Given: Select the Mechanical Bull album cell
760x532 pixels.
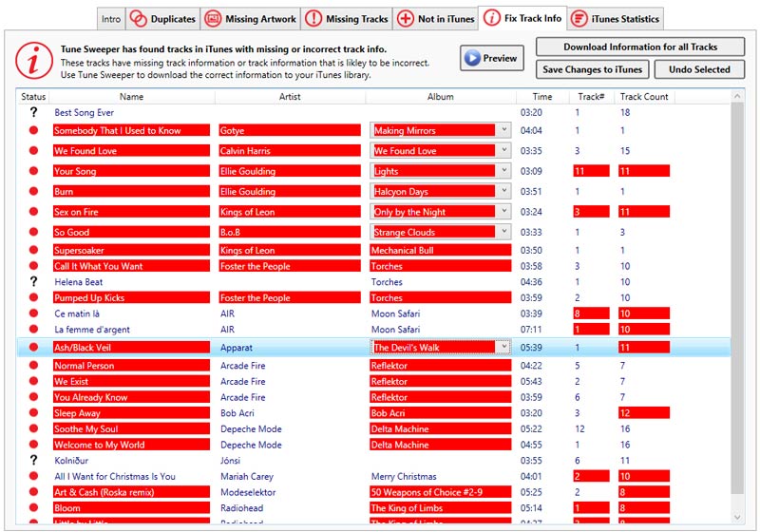Looking at the screenshot, I should click(440, 250).
